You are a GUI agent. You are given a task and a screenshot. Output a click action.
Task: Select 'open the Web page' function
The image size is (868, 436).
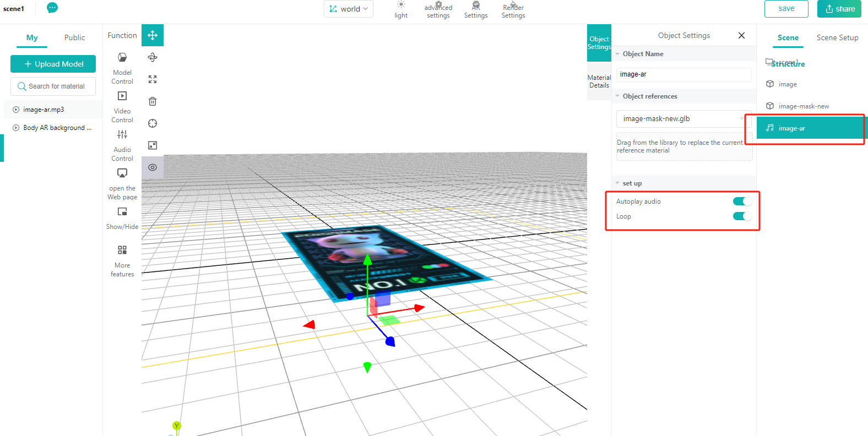[122, 184]
